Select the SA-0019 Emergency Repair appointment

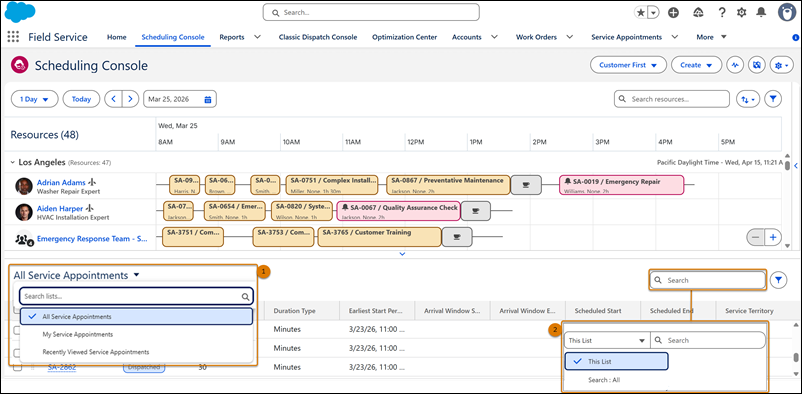click(x=621, y=185)
